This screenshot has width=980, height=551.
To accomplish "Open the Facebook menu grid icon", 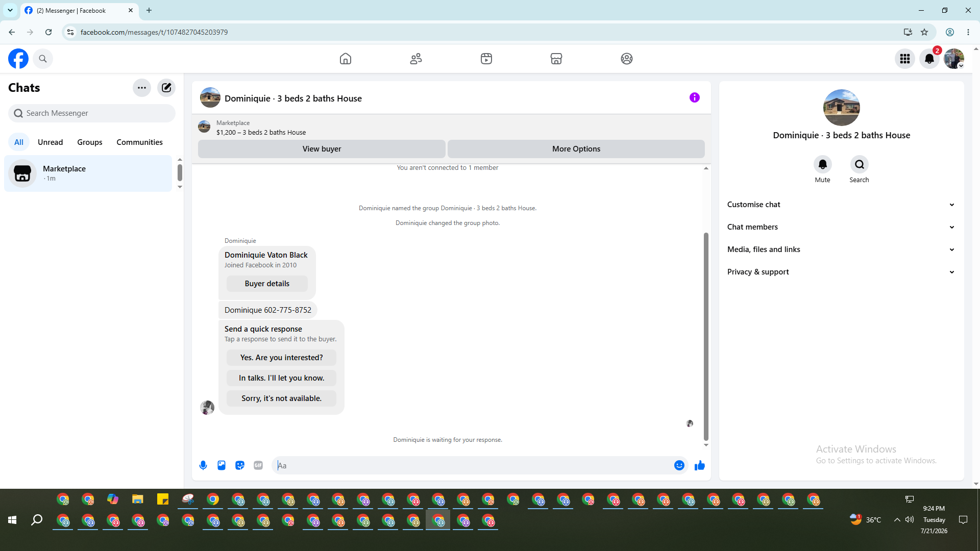I will [905, 59].
